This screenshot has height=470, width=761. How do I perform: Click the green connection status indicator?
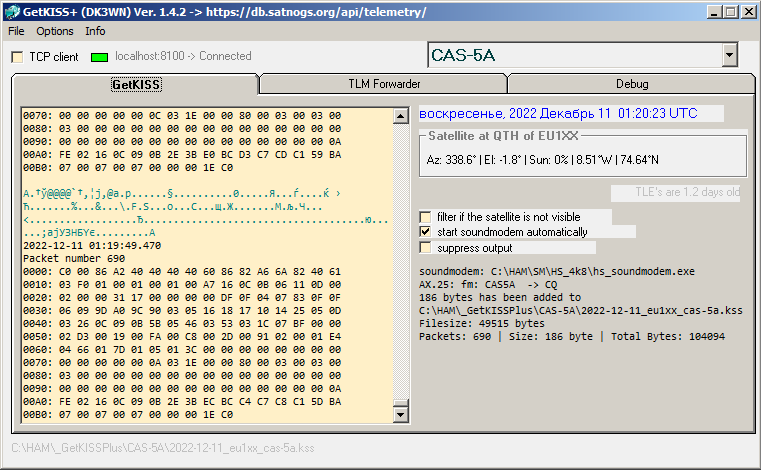click(99, 57)
